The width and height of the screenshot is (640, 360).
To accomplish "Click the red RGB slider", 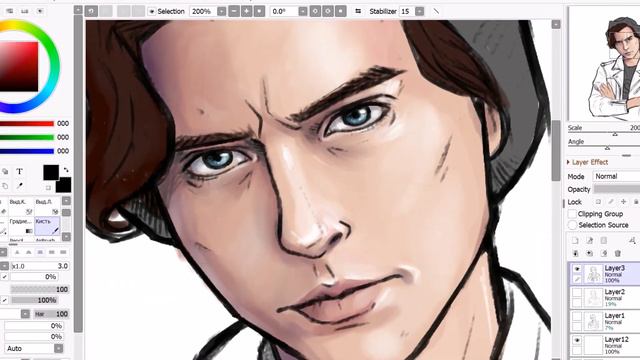I will [x=27, y=124].
